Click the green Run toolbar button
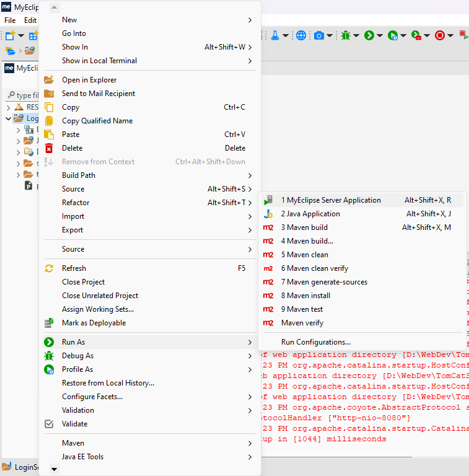This screenshot has width=469, height=476. pos(369,35)
